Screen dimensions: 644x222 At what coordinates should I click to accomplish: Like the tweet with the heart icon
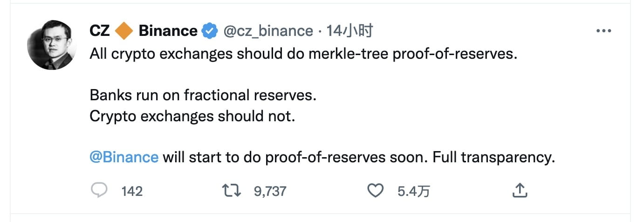click(376, 190)
